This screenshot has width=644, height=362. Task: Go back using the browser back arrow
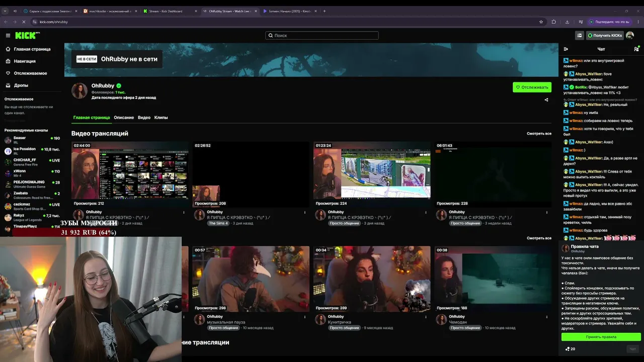pos(6,22)
